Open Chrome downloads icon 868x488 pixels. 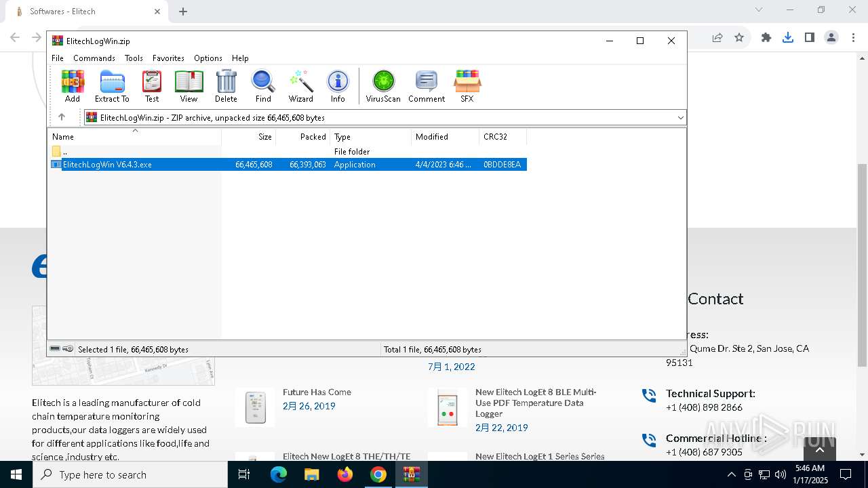click(788, 38)
